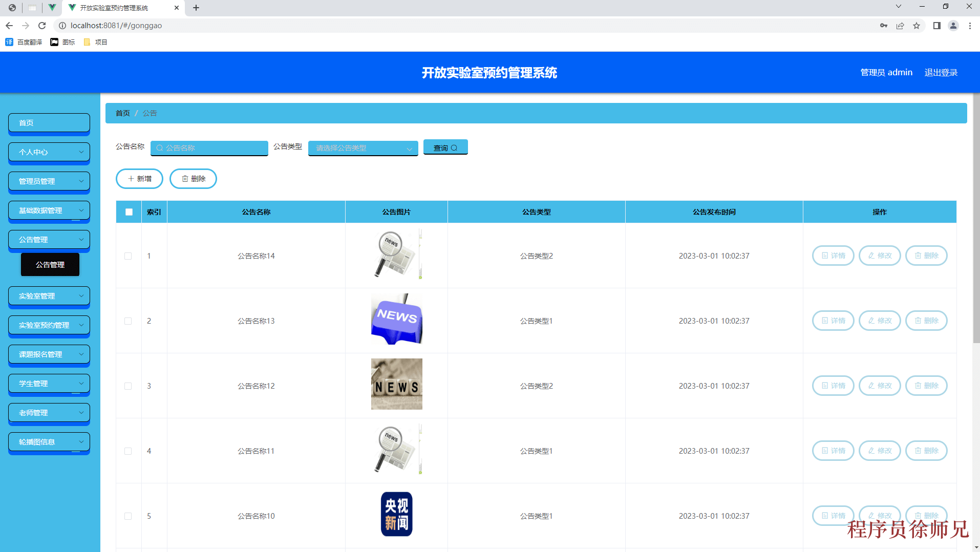
Task: Bookmark this page with the star icon
Action: [x=917, y=26]
